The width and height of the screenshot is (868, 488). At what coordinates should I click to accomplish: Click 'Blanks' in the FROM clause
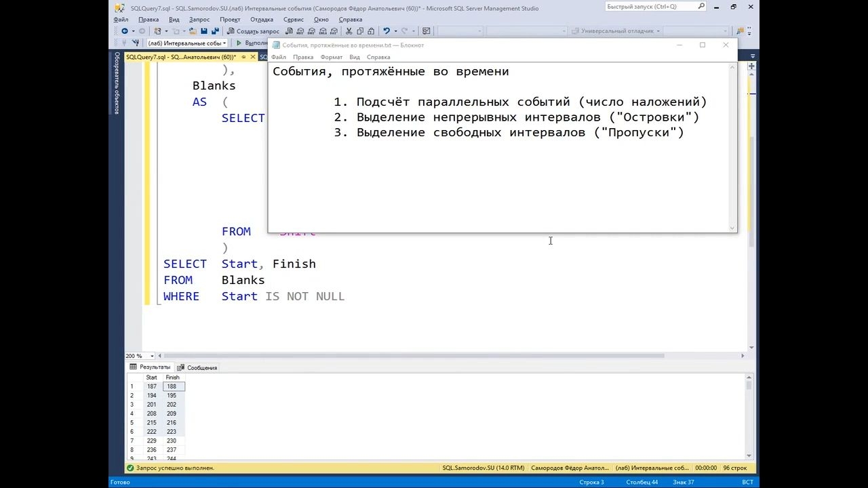[243, 280]
